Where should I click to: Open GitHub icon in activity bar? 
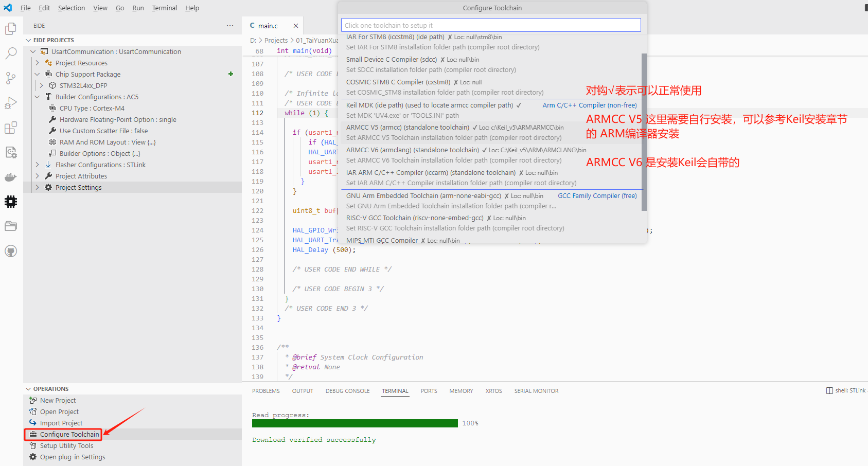coord(11,251)
